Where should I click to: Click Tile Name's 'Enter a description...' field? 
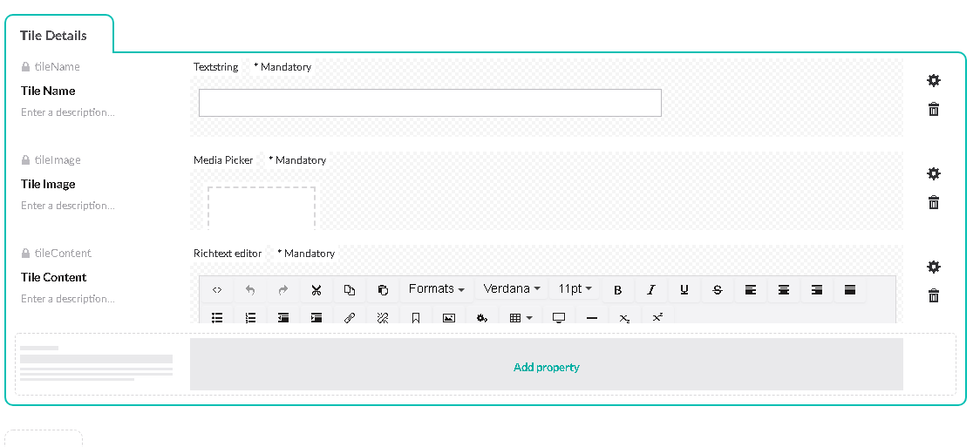coord(67,112)
